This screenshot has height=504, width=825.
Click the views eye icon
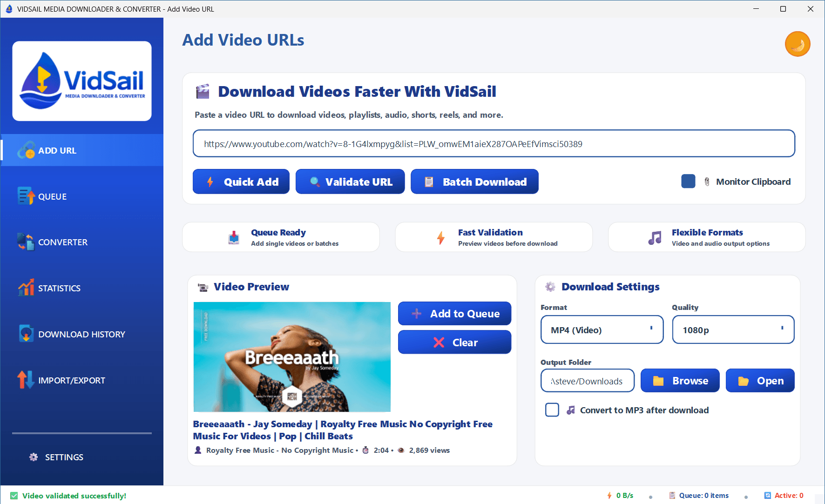[401, 450]
